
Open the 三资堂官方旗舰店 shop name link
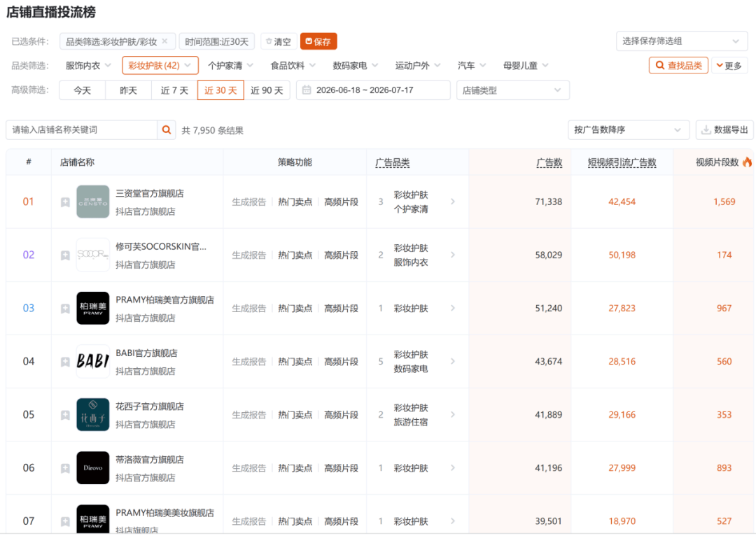(150, 193)
